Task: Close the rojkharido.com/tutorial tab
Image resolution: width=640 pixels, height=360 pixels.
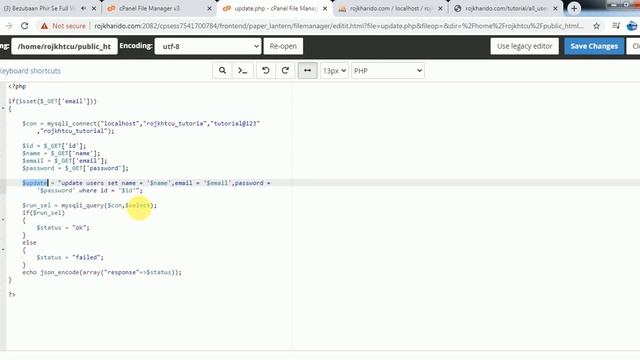Action: pos(556,8)
